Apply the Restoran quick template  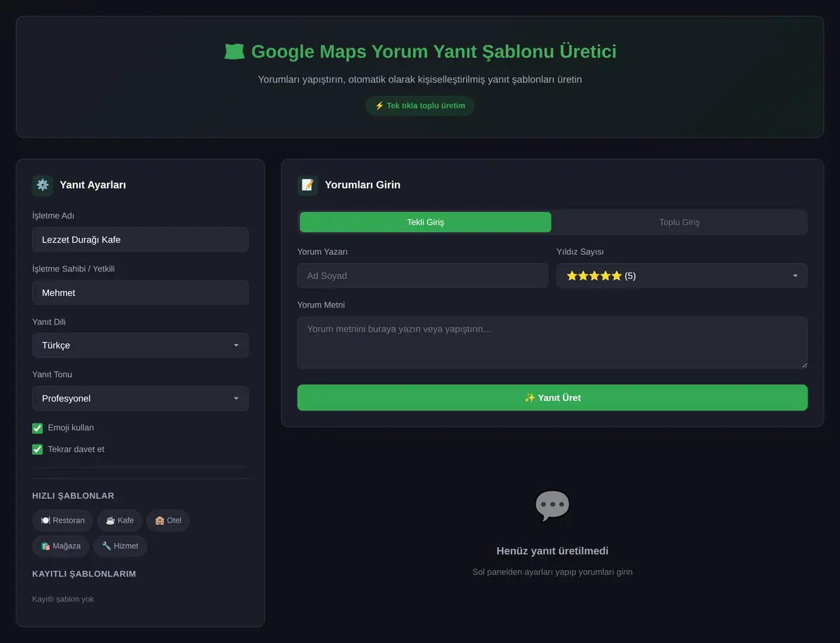(62, 521)
